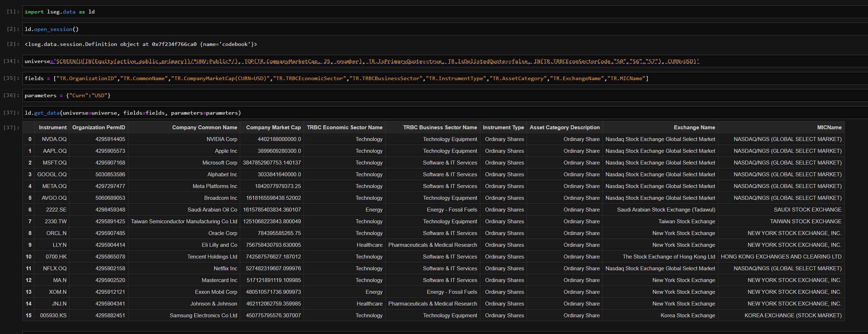This screenshot has height=334, width=868.
Task: Click the Instrument column header
Action: (x=52, y=127)
